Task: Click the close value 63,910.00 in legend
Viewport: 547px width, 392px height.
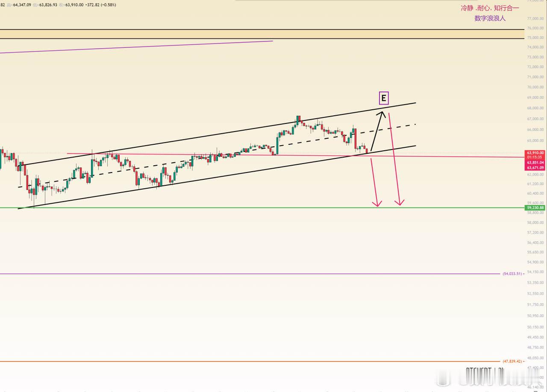Action: (74, 5)
